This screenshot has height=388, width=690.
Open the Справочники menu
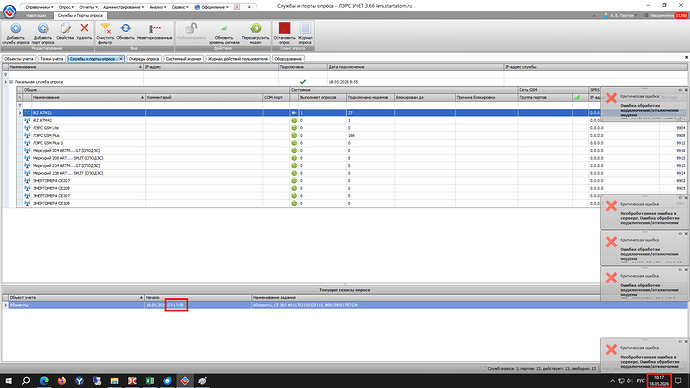click(39, 7)
